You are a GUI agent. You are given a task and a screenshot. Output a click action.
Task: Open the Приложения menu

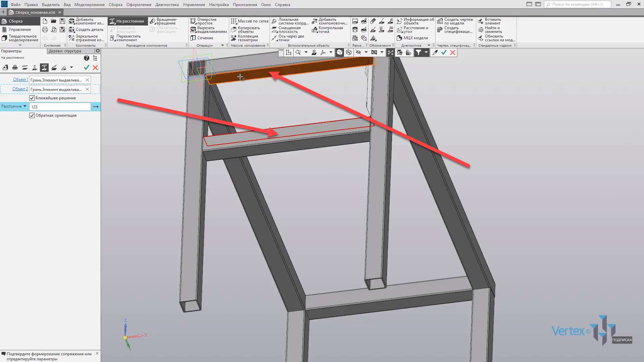point(245,5)
